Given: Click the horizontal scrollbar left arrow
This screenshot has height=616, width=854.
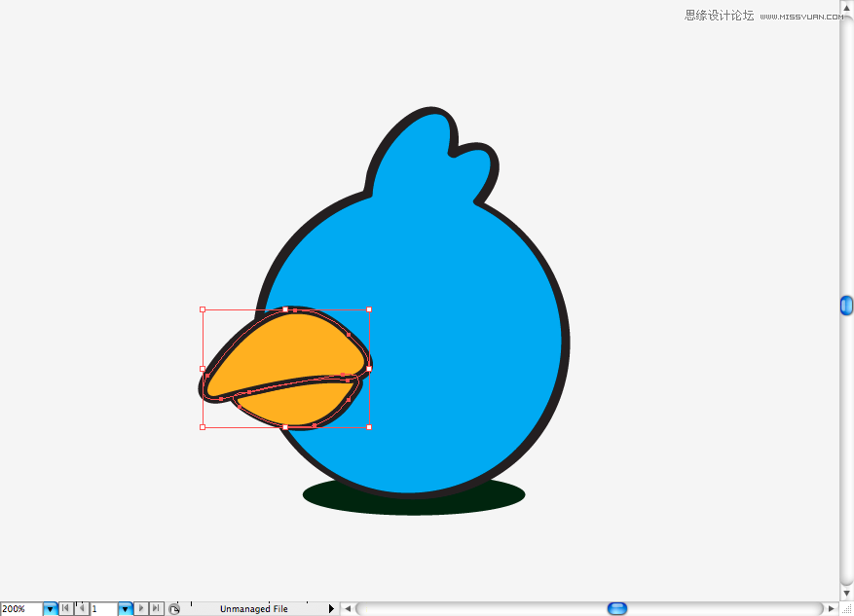Looking at the screenshot, I should (x=348, y=608).
